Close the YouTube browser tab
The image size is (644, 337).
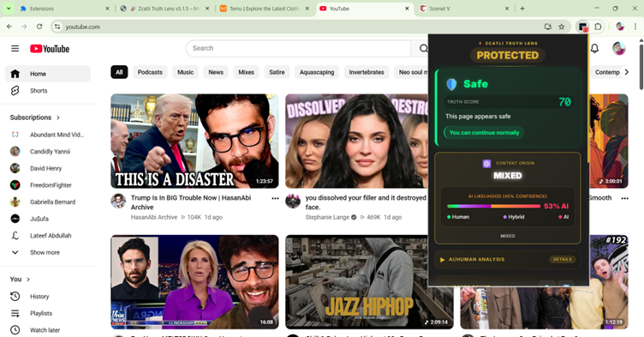(407, 9)
